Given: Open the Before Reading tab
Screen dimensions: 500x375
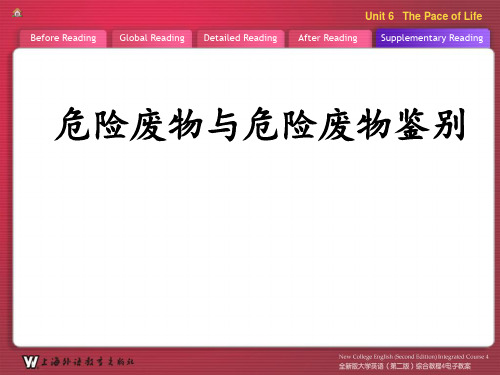Looking at the screenshot, I should (63, 38).
